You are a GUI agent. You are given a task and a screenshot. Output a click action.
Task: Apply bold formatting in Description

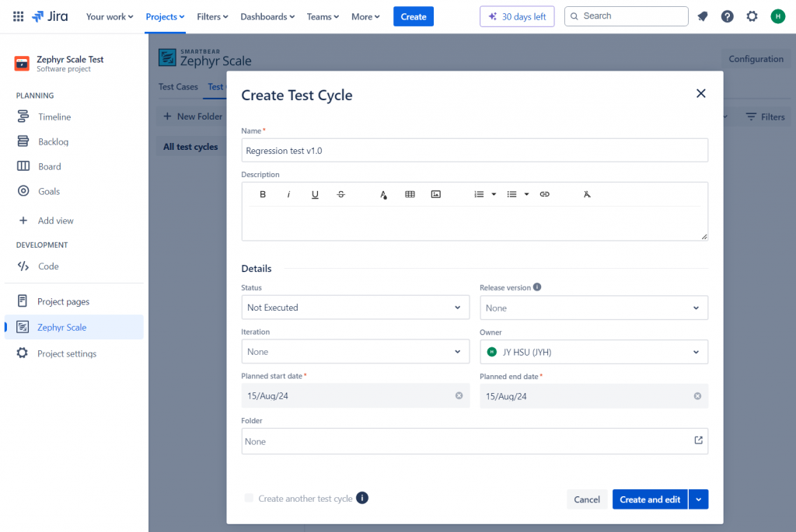tap(263, 194)
